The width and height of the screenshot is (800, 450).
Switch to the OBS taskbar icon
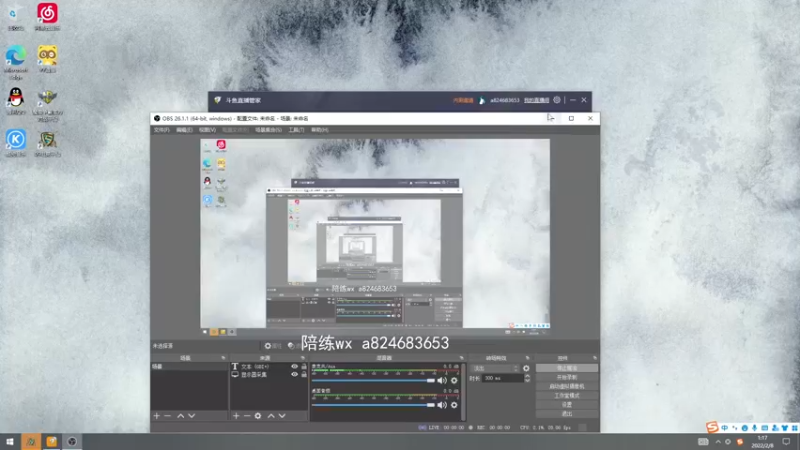(x=72, y=442)
